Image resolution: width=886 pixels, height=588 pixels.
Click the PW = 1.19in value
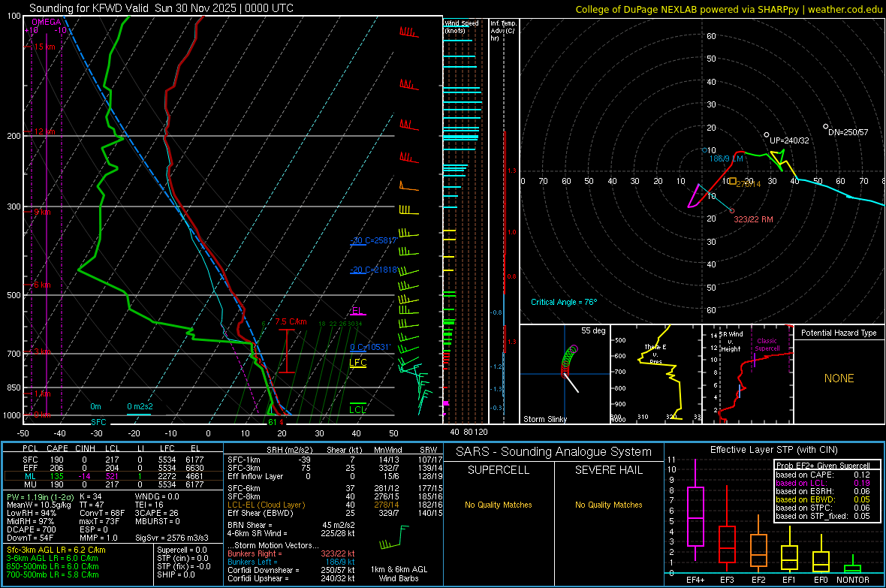pos(40,496)
